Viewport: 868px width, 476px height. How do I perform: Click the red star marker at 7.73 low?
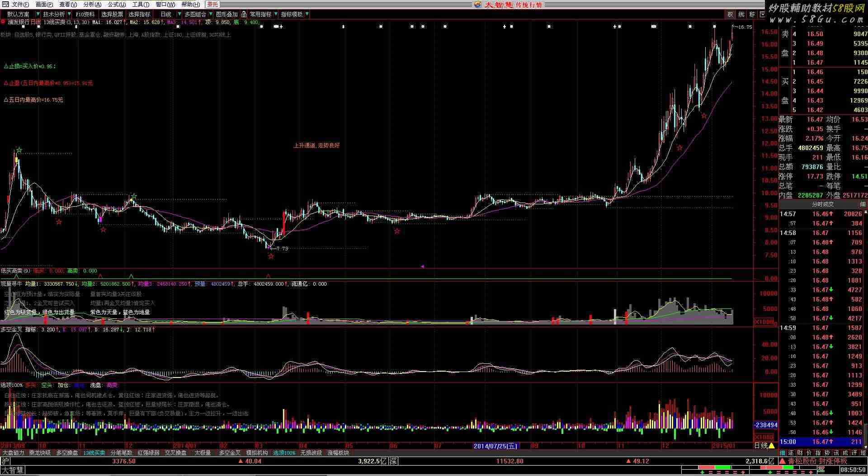click(x=271, y=256)
